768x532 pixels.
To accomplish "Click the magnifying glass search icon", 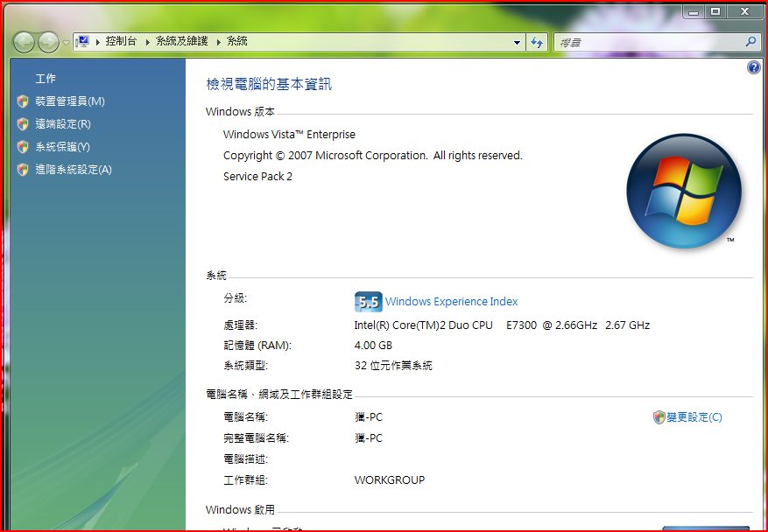I will [x=750, y=41].
